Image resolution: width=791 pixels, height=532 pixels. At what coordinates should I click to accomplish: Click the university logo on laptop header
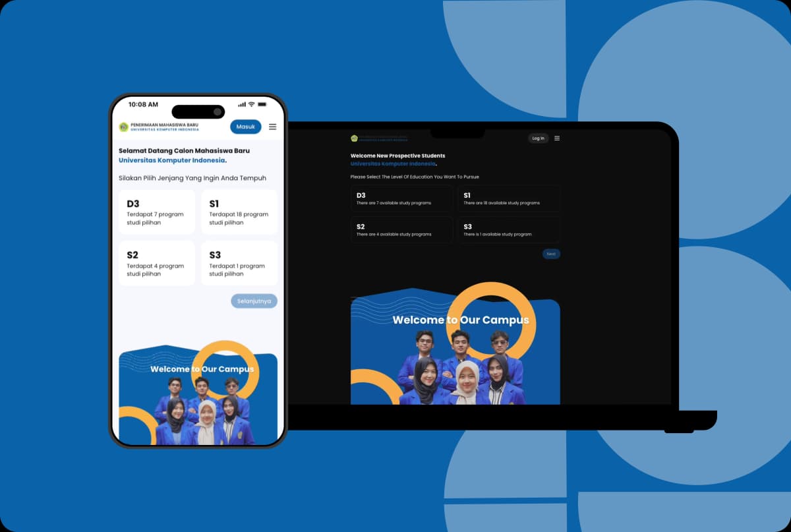(x=354, y=138)
